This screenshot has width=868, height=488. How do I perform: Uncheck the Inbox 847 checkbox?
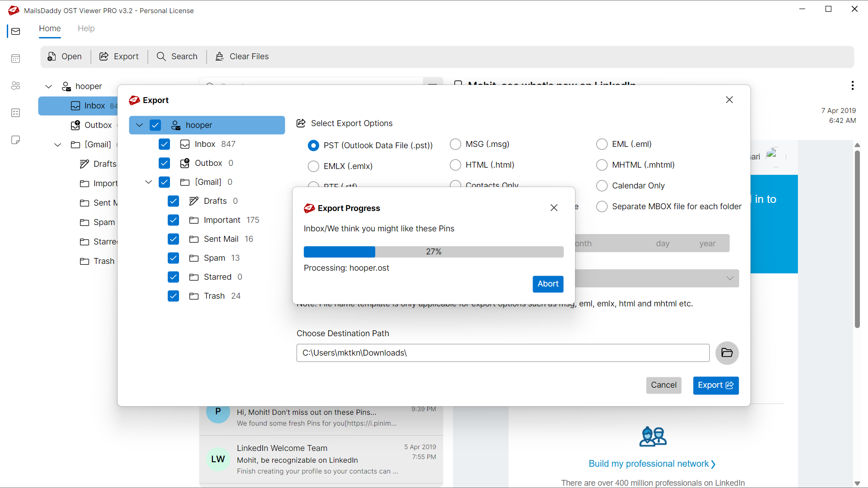[x=164, y=144]
